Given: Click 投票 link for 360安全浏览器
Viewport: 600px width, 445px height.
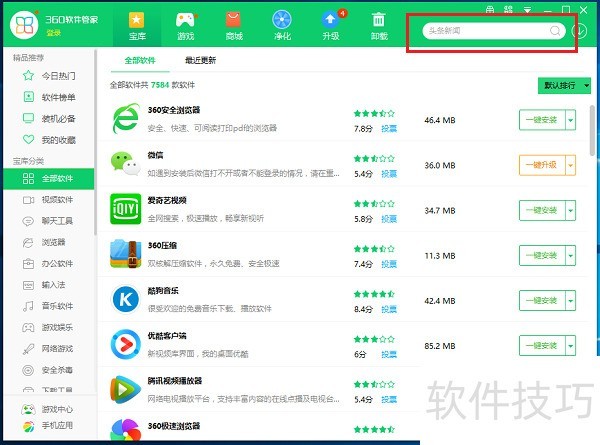Looking at the screenshot, I should pos(389,129).
